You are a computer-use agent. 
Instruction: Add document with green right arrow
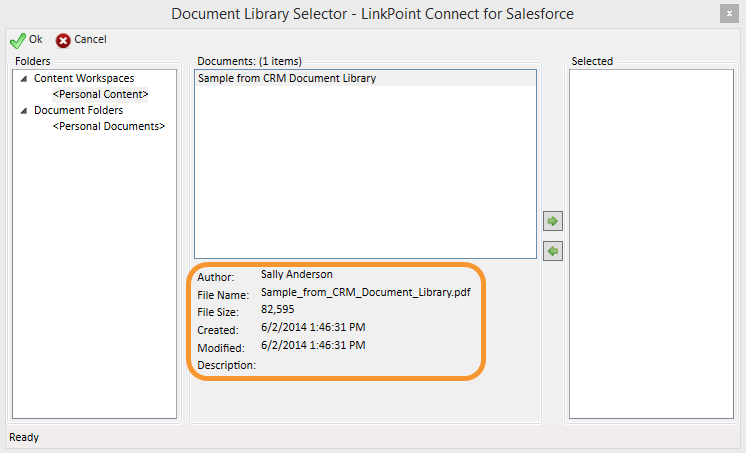553,221
